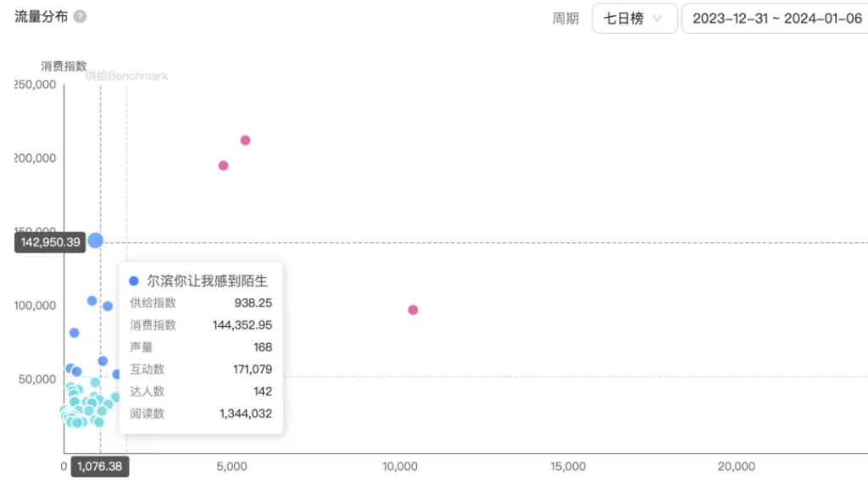The width and height of the screenshot is (868, 482).
Task: Click the 142,950.39 y-axis value label
Action: 50,242
